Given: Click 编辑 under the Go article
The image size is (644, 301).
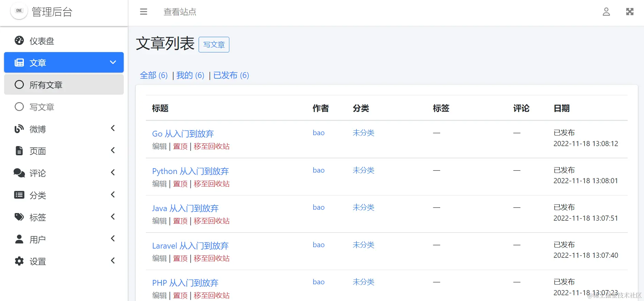Looking at the screenshot, I should pos(159,146).
